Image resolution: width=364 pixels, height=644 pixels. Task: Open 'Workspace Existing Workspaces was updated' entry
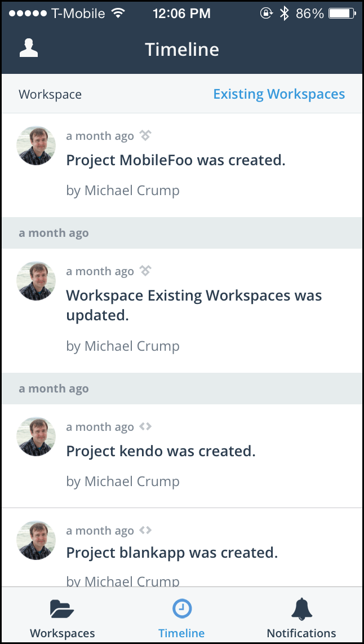coord(194,305)
